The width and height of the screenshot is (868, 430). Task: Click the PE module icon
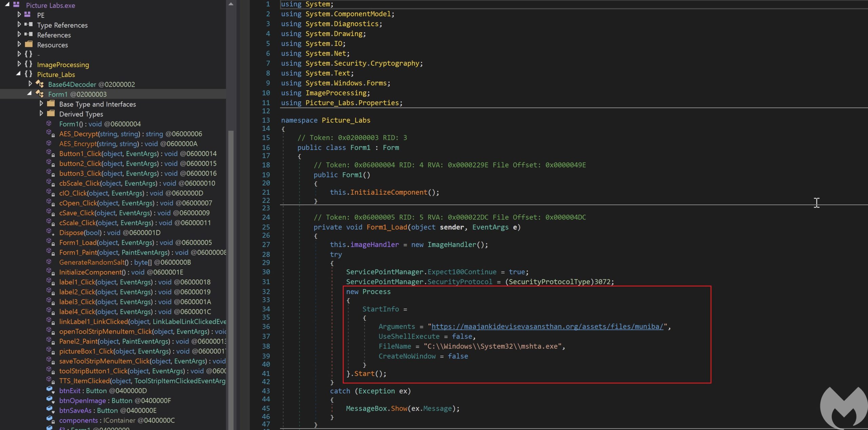27,15
